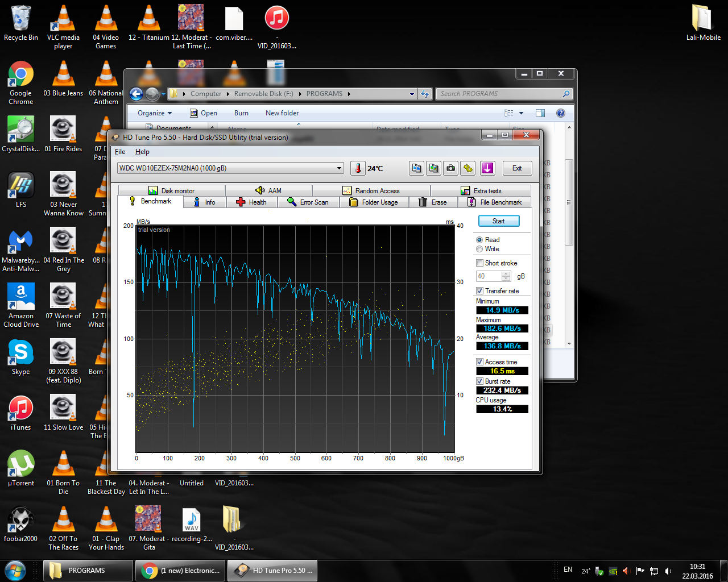The height and width of the screenshot is (582, 728).
Task: Uncheck the Access time checkbox
Action: pyautogui.click(x=479, y=362)
